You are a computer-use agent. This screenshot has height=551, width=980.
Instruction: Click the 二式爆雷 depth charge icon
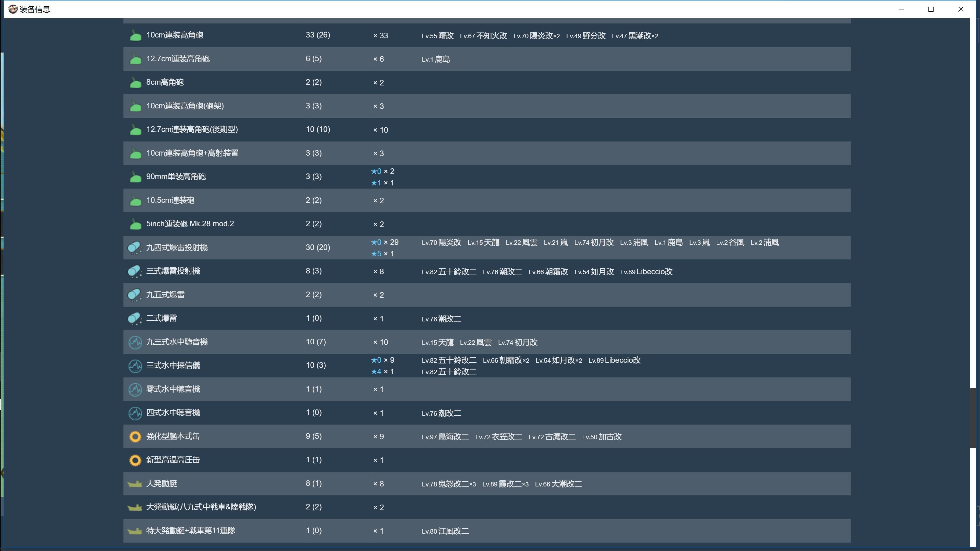135,319
